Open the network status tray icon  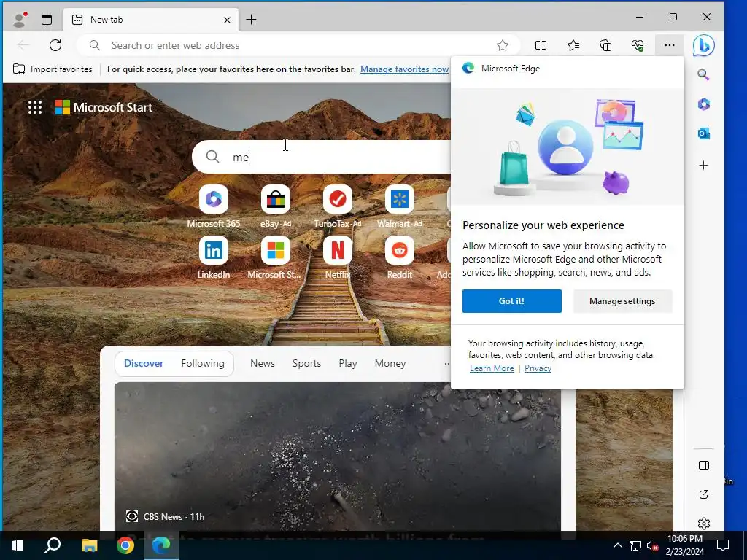pos(635,545)
